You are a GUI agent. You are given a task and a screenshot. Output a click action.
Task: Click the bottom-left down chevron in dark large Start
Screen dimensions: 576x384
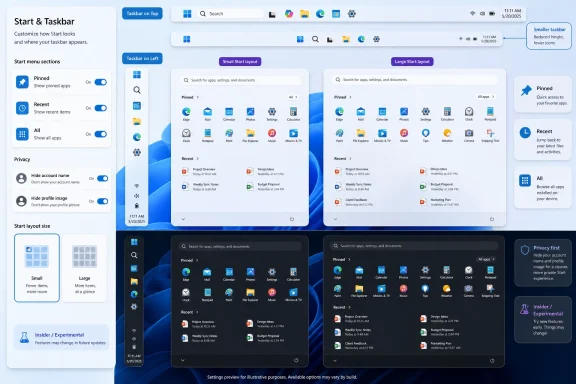(335, 360)
